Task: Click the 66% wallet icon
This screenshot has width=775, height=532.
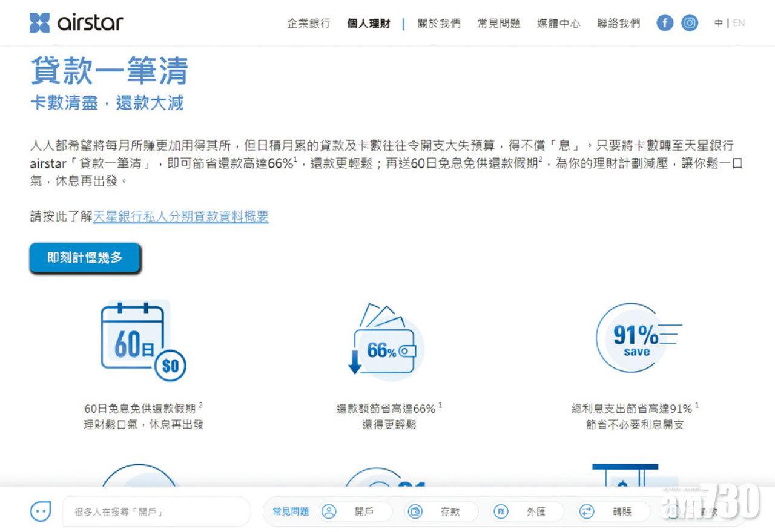Action: click(x=384, y=344)
